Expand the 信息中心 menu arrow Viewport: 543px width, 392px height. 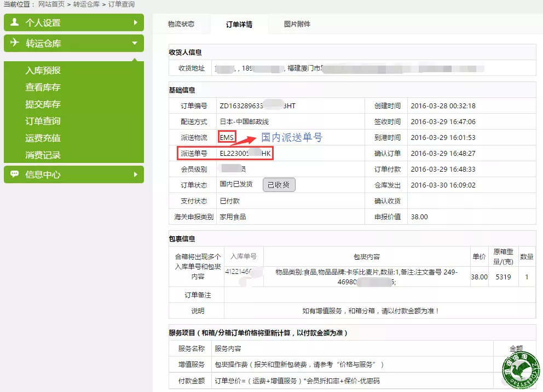click(135, 174)
